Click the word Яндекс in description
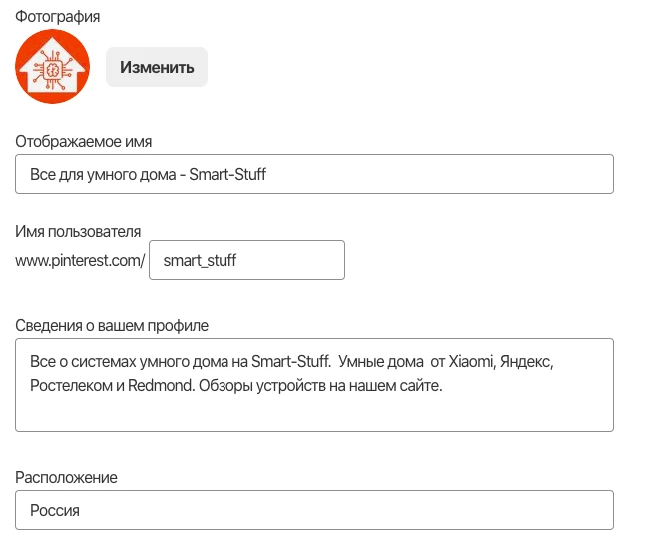669x557 pixels. [526, 362]
